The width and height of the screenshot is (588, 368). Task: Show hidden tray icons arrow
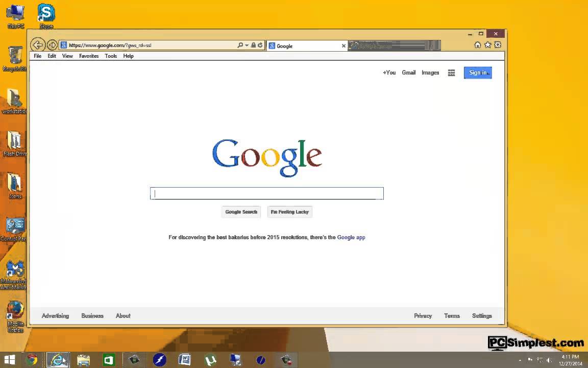click(520, 360)
